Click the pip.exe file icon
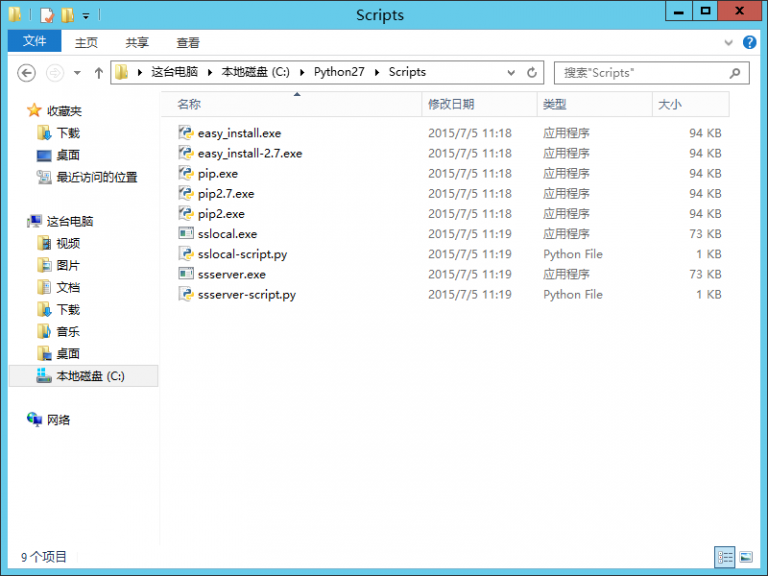Image resolution: width=768 pixels, height=576 pixels. coord(185,173)
